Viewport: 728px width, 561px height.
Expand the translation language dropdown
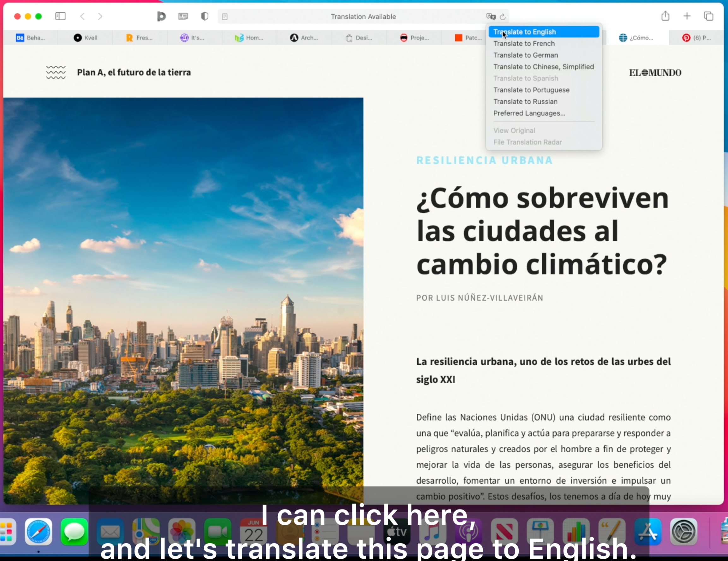tap(491, 16)
